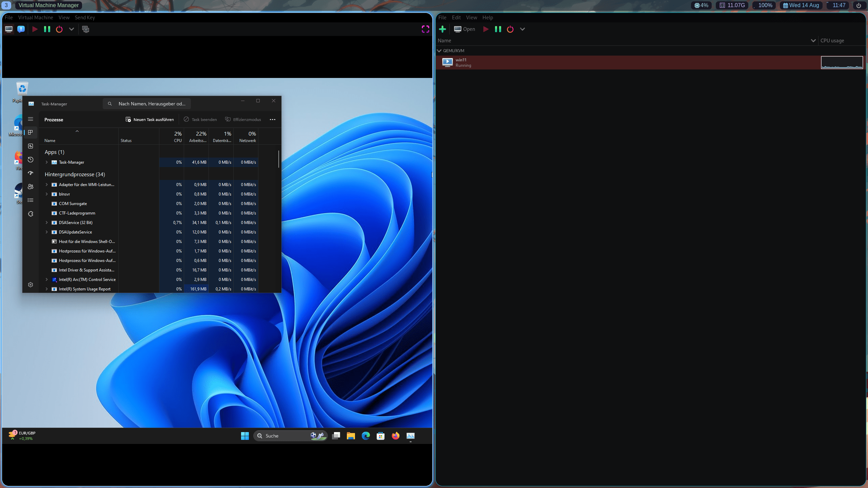868x488 pixels.
Task: Collapse the QEMU/KVM connection group
Action: pos(439,50)
